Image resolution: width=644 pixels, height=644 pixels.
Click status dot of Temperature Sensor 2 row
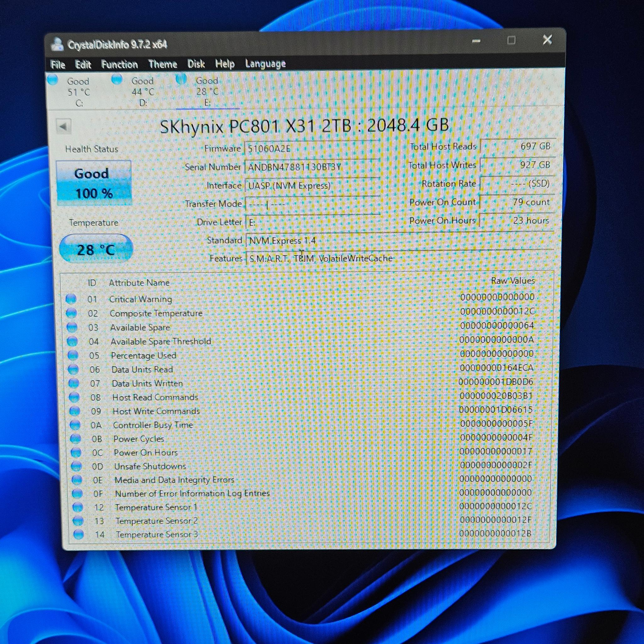(x=78, y=521)
